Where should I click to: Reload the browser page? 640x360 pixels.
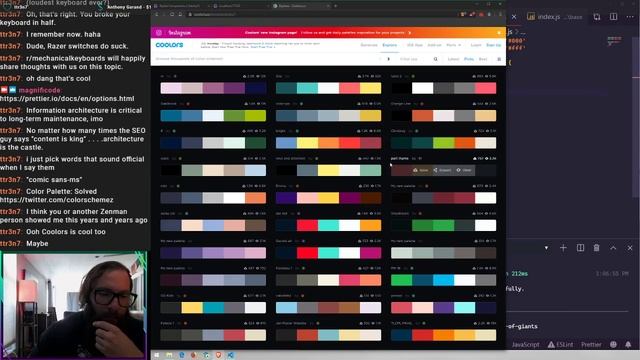click(x=172, y=14)
